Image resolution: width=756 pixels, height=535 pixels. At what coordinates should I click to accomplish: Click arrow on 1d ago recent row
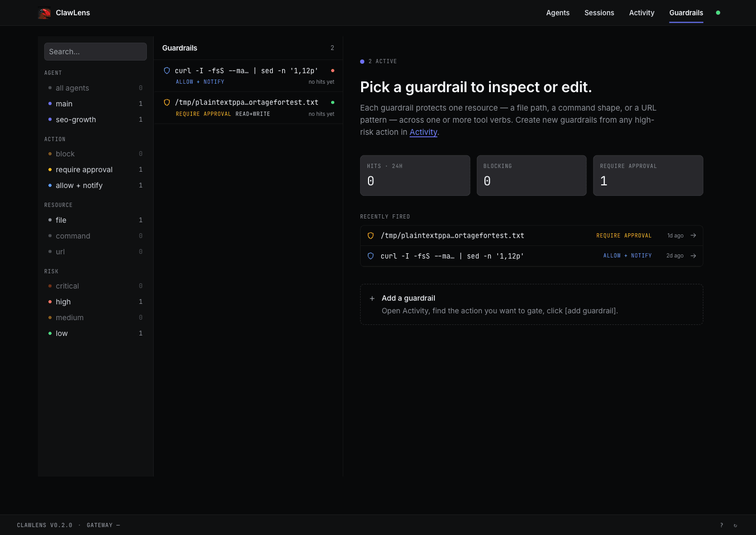pos(693,235)
